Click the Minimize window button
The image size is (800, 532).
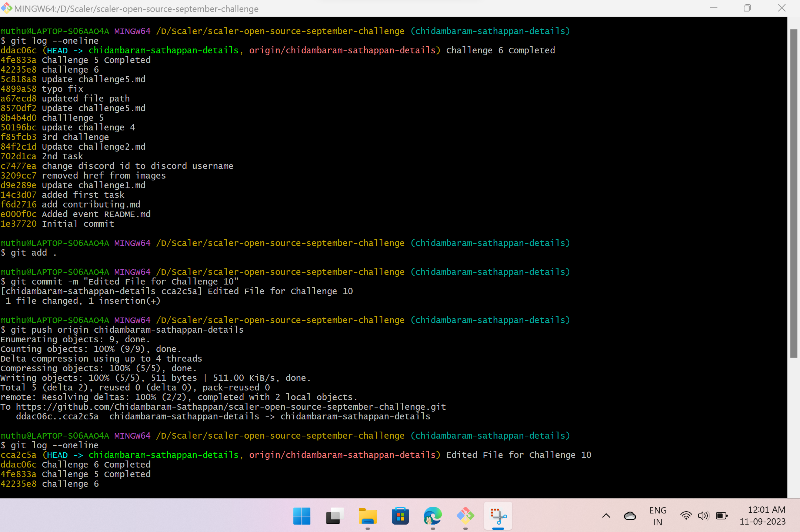pos(714,8)
